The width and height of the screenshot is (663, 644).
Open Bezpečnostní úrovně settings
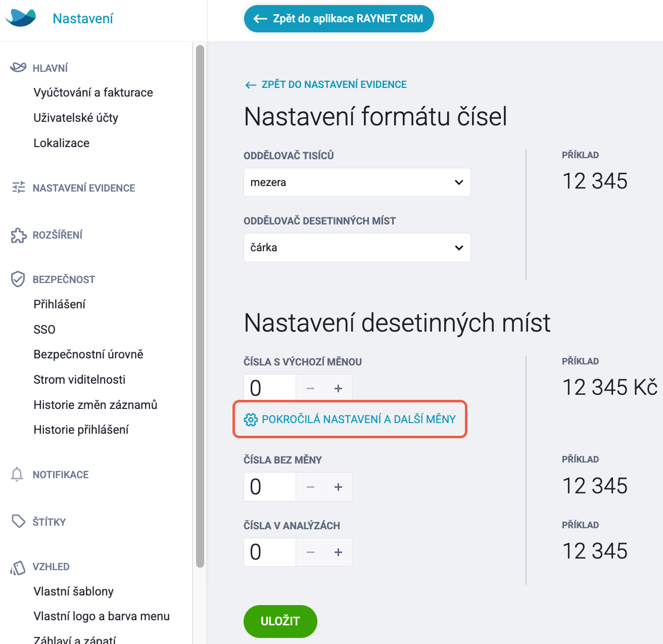pos(88,354)
